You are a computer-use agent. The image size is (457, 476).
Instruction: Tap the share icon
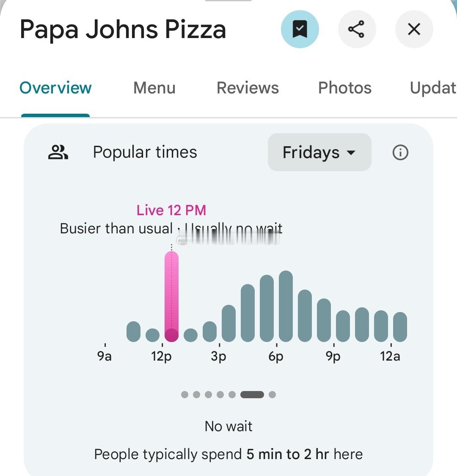point(356,29)
